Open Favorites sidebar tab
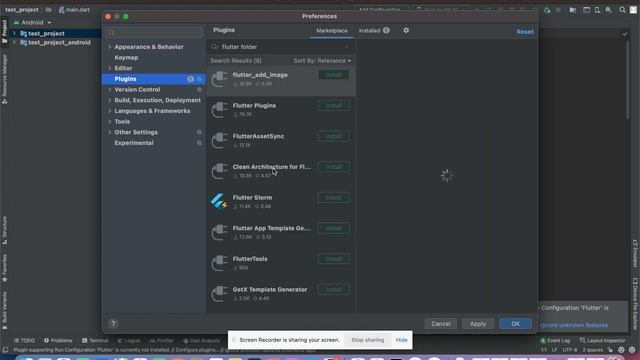Screen dimensions: 640x360 [x=4, y=268]
